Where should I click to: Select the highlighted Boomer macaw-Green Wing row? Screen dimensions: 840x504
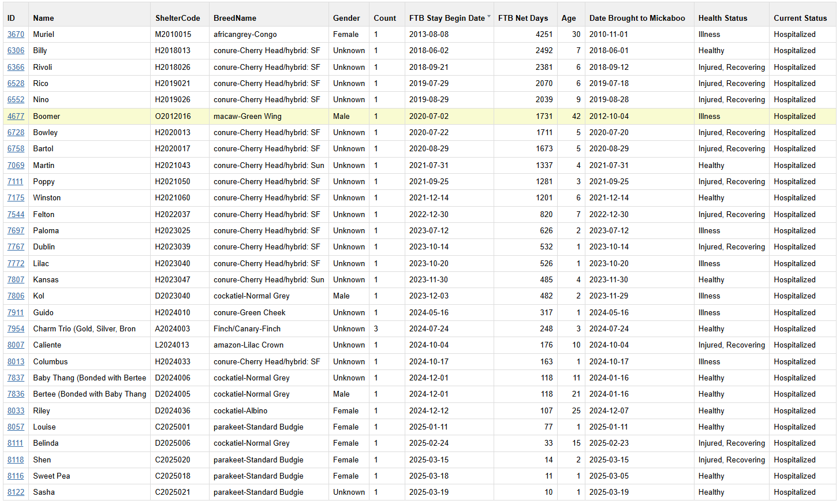[x=247, y=117]
